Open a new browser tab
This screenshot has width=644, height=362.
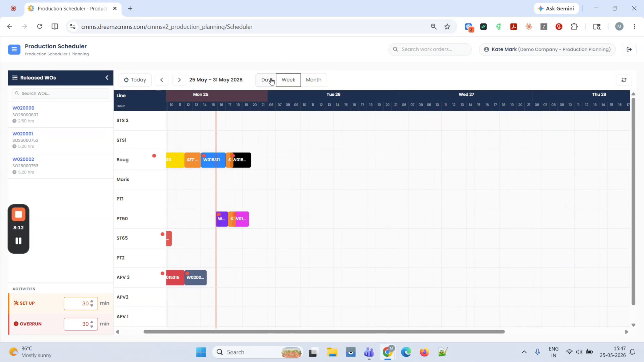pyautogui.click(x=130, y=9)
